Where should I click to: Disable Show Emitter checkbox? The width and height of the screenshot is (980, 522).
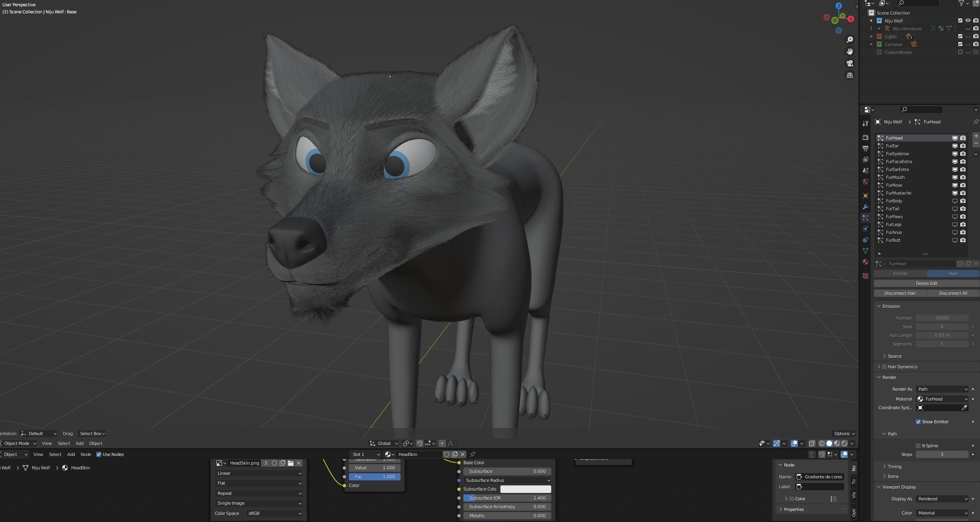coord(918,422)
